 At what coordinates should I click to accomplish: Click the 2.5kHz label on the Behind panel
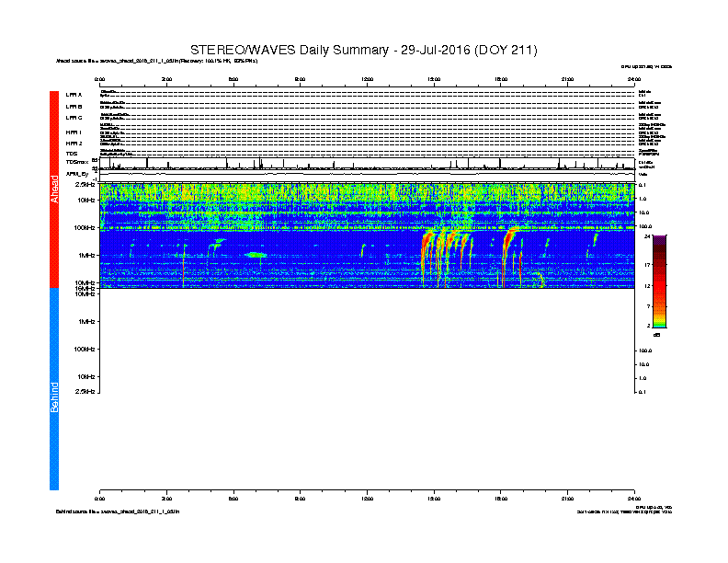pos(85,391)
